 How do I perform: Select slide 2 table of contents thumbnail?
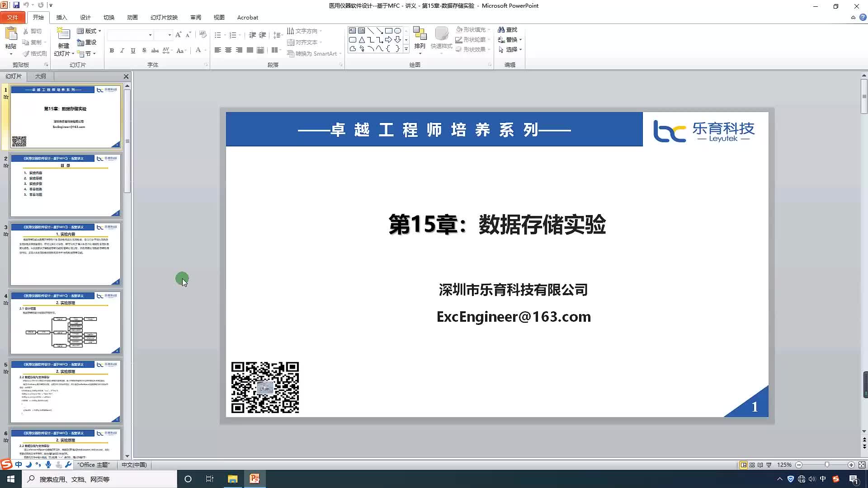[66, 185]
